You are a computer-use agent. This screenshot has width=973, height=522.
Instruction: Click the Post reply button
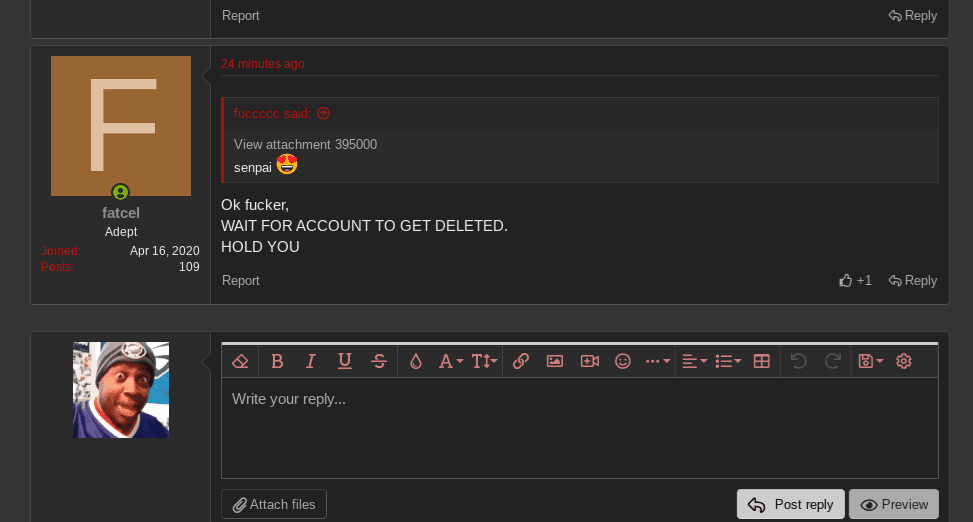791,505
